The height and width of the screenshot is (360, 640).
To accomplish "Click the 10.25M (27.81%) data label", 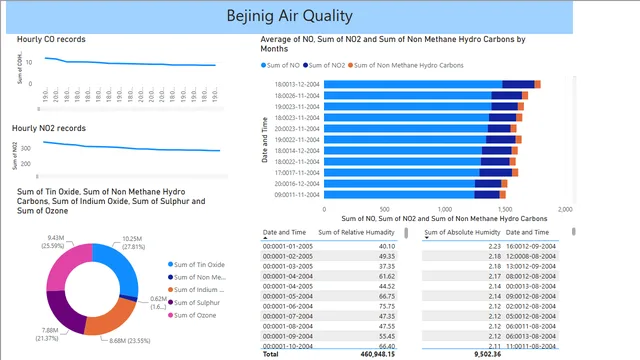I will pyautogui.click(x=133, y=243).
